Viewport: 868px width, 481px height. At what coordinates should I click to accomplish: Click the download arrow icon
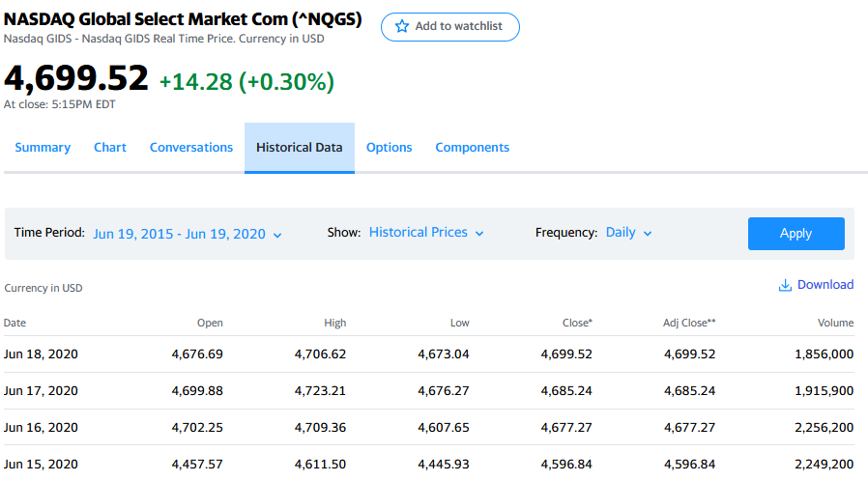pos(785,285)
